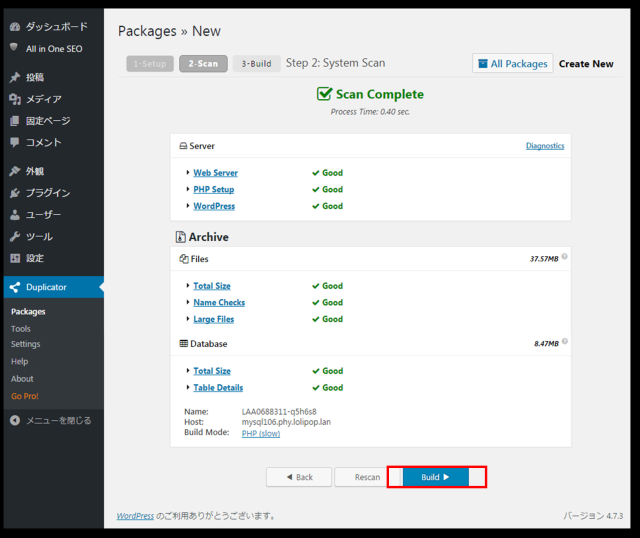Open the Duplicator Tools submenu
Screen dimensions: 640x538
point(21,329)
